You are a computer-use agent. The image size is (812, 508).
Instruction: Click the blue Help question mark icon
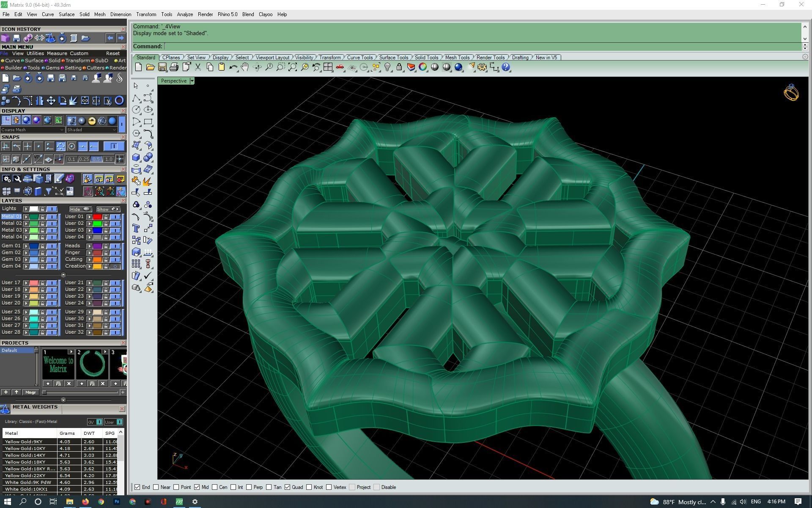click(x=506, y=67)
